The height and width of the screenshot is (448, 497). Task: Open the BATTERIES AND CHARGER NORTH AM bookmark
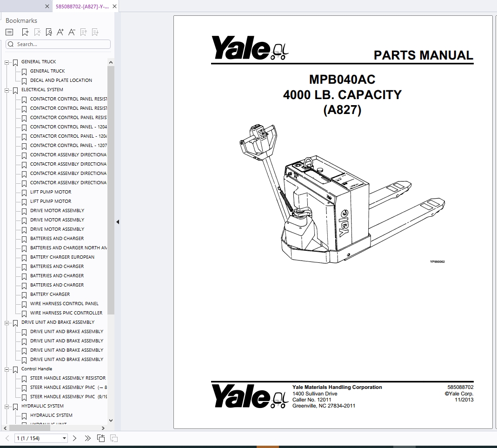coord(68,247)
